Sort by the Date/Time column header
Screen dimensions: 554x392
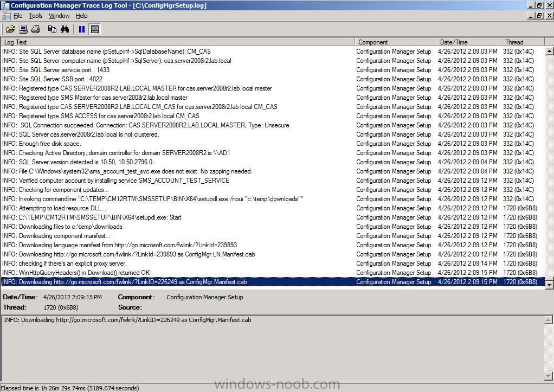pyautogui.click(x=468, y=42)
